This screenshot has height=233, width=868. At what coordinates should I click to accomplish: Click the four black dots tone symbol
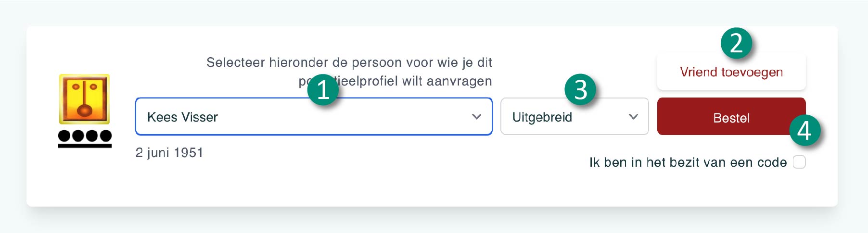coord(85,136)
